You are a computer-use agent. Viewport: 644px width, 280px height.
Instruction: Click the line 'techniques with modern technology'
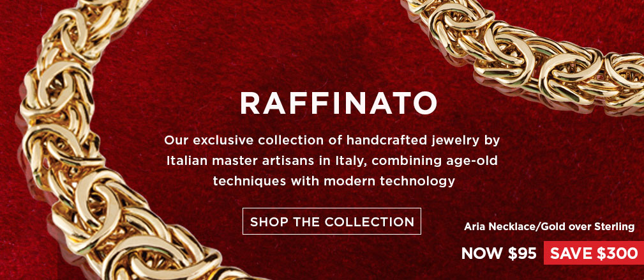(x=334, y=181)
